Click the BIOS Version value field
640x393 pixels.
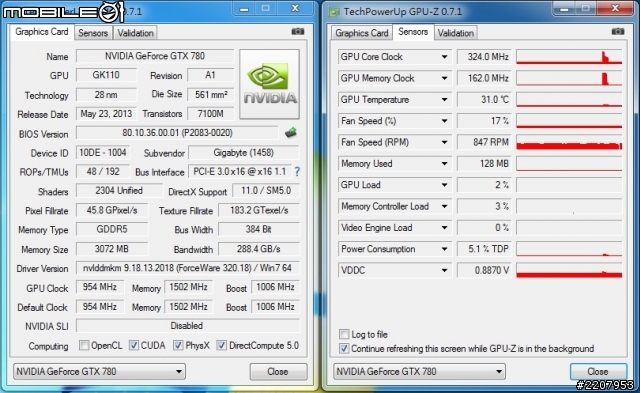pyautogui.click(x=177, y=133)
